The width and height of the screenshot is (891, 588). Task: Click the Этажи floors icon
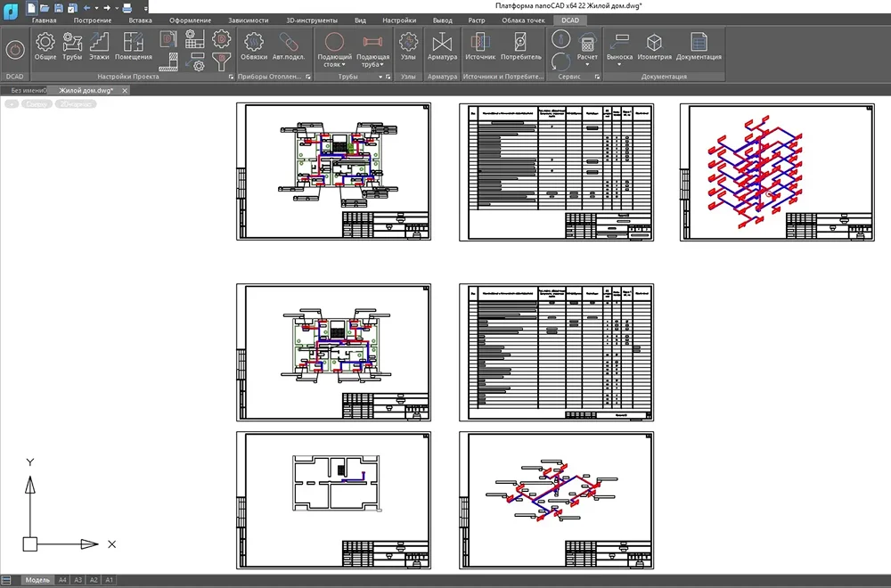click(x=99, y=45)
